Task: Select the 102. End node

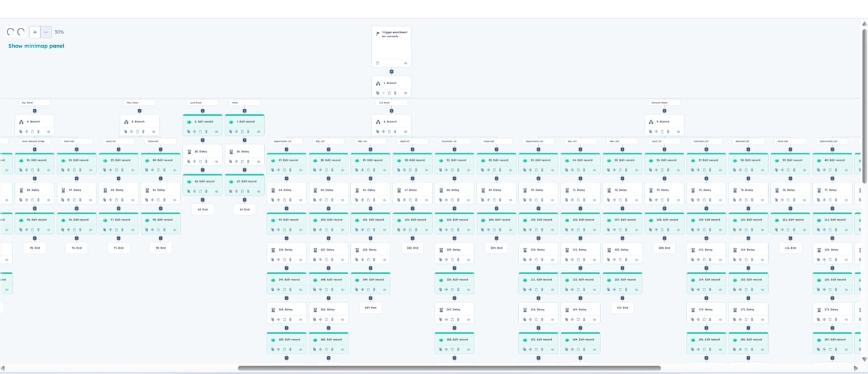Action: (x=412, y=248)
